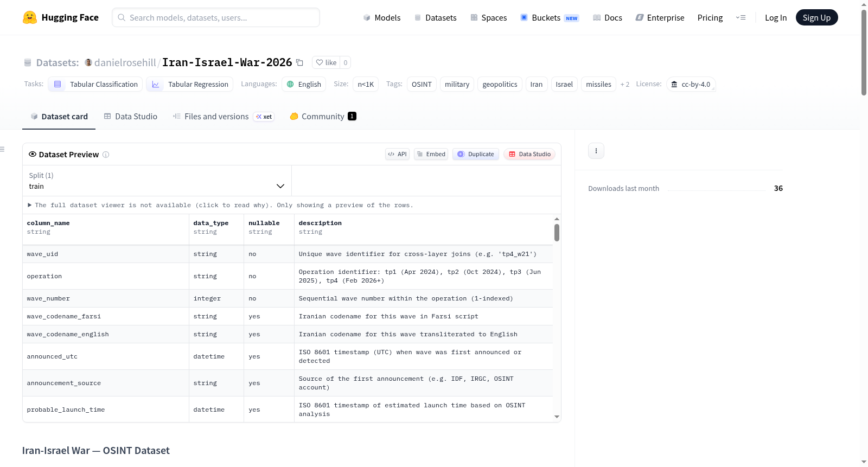The image size is (868, 467).
Task: Click the Duplicate button
Action: pos(476,154)
